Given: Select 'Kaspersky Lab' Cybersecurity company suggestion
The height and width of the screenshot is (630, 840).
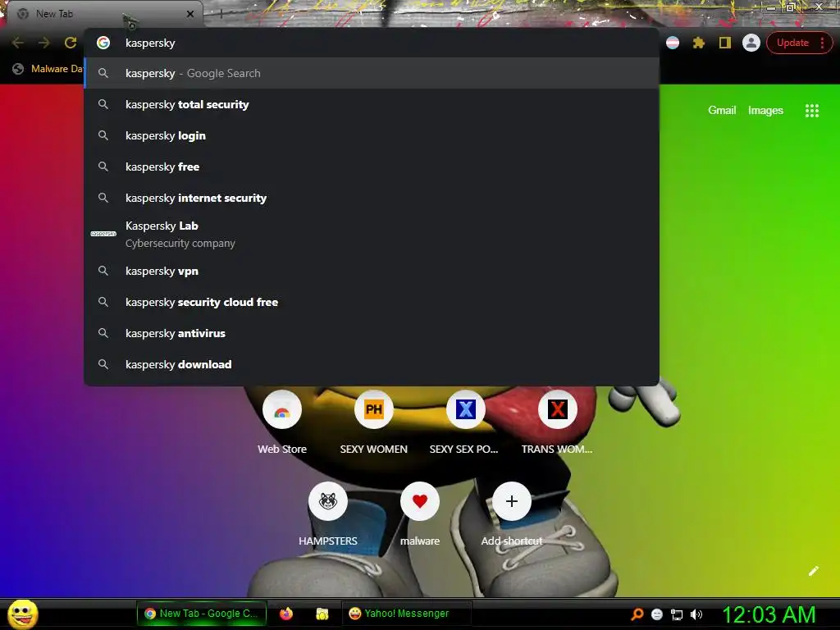Looking at the screenshot, I should (372, 234).
